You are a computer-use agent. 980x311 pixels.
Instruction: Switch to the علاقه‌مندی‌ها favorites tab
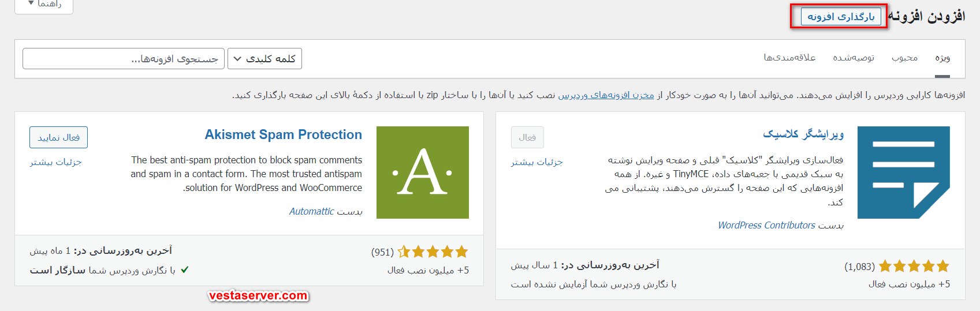pyautogui.click(x=789, y=58)
